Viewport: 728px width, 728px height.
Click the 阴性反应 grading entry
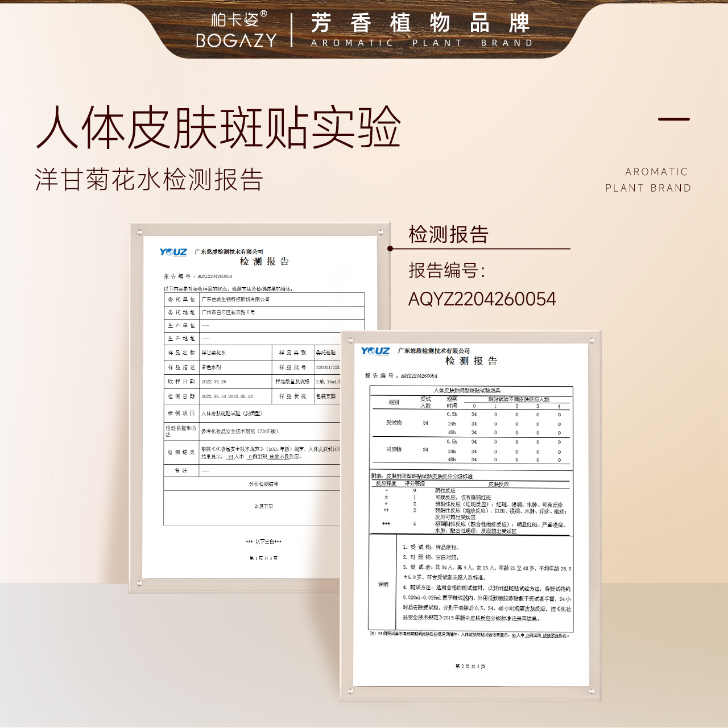coord(445,490)
